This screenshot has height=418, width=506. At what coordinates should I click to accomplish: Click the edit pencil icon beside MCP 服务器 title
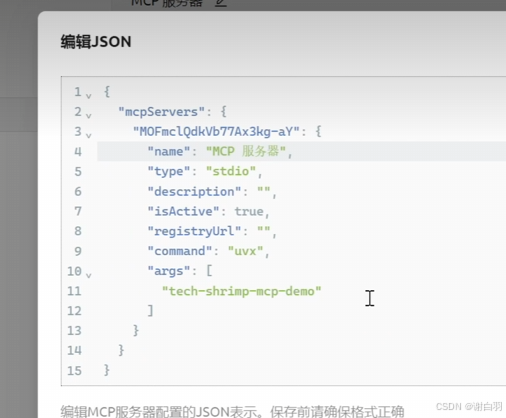220,3
